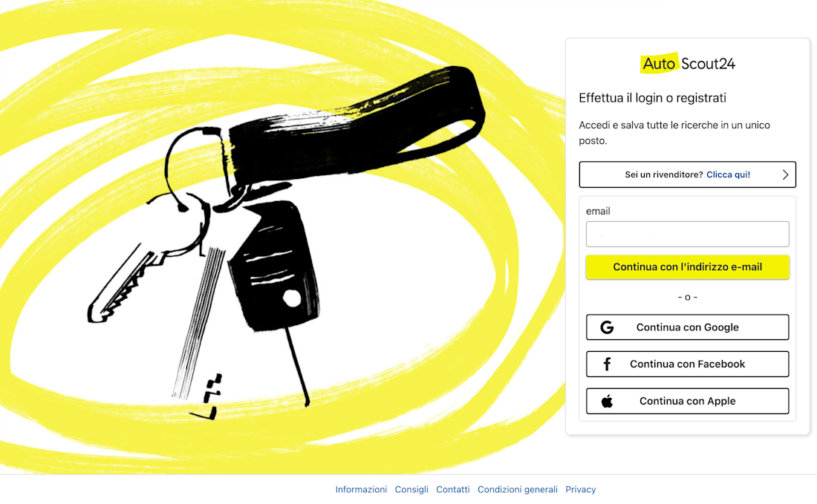Image resolution: width=817 pixels, height=504 pixels.
Task: Click the Google G logo icon
Action: [607, 327]
